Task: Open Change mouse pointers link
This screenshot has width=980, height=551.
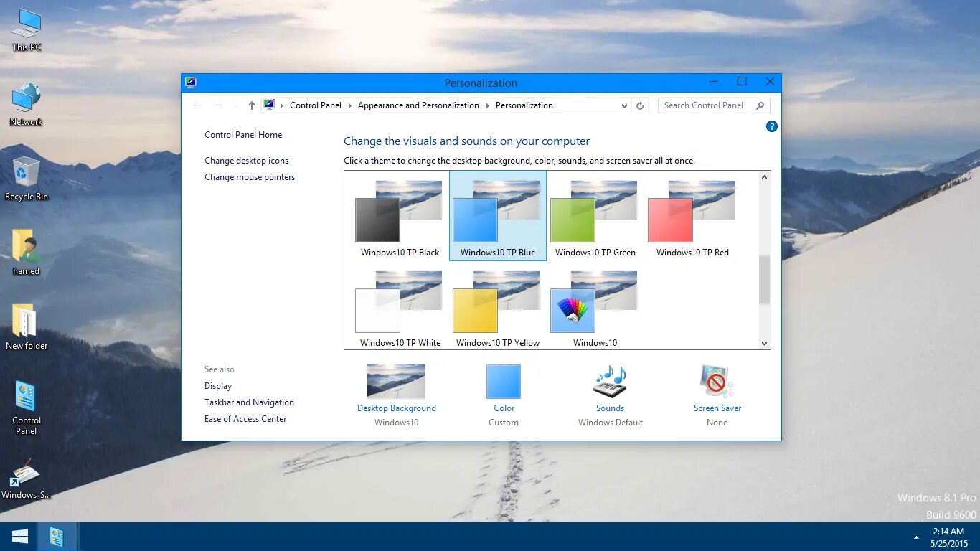Action: click(250, 177)
